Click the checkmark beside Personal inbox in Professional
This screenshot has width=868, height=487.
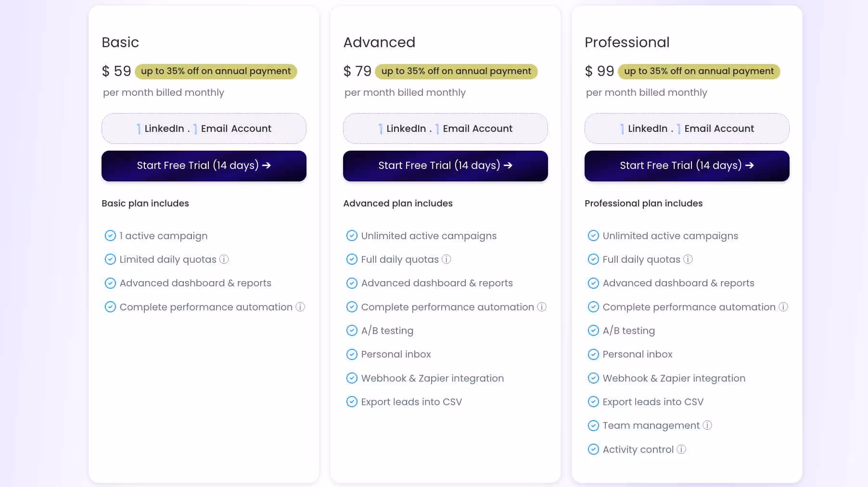[593, 354]
